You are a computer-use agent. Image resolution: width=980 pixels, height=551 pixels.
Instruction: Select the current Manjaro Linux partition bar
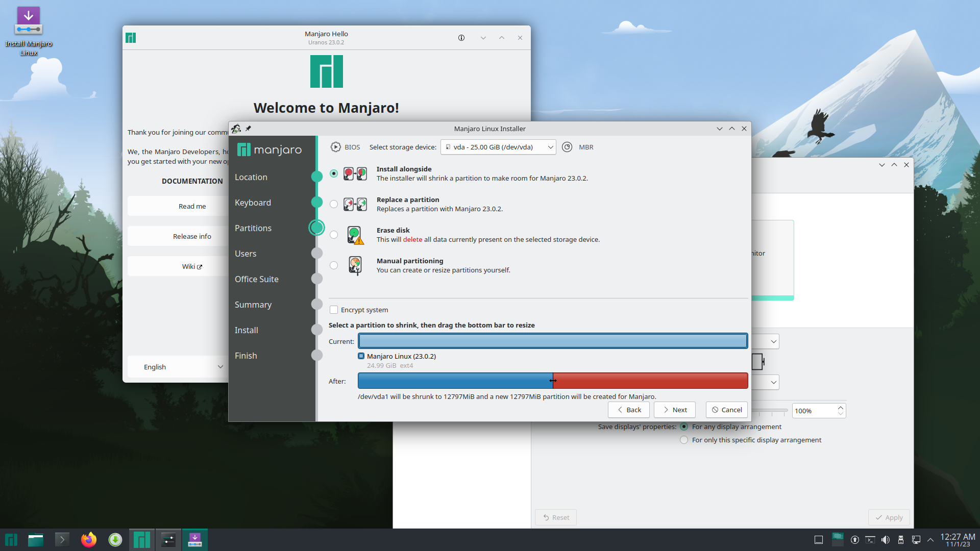point(553,341)
